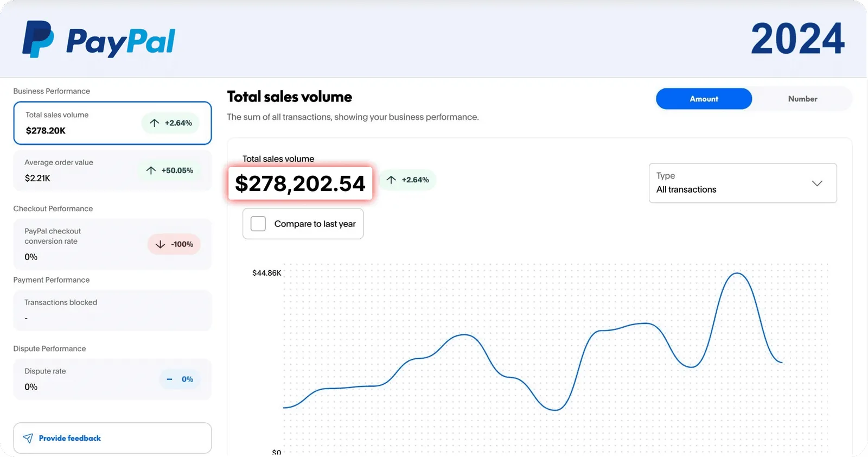
Task: Expand the Type dropdown chevron
Action: pyautogui.click(x=817, y=183)
